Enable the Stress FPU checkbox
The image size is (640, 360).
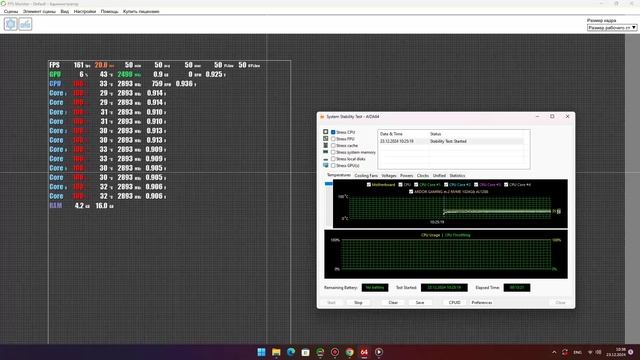pos(333,139)
